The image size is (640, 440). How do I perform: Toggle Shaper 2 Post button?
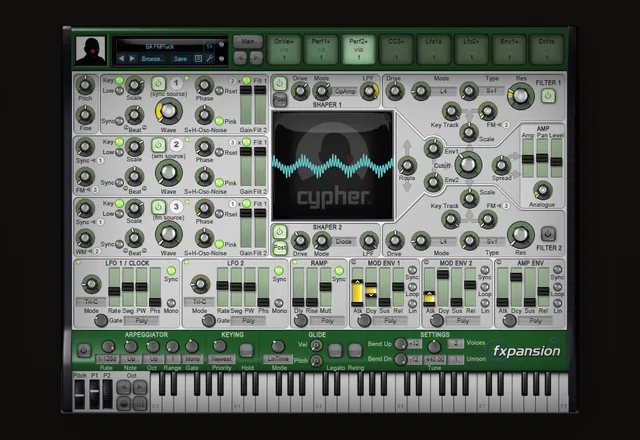[x=280, y=247]
